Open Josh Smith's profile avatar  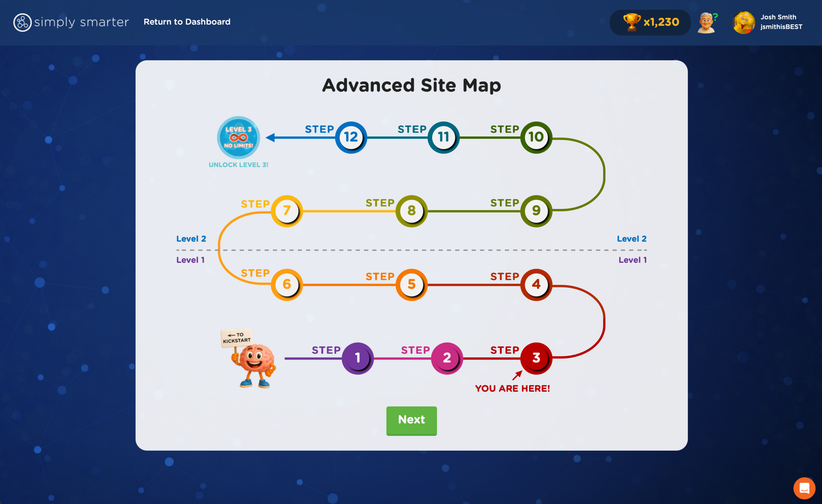click(x=743, y=22)
